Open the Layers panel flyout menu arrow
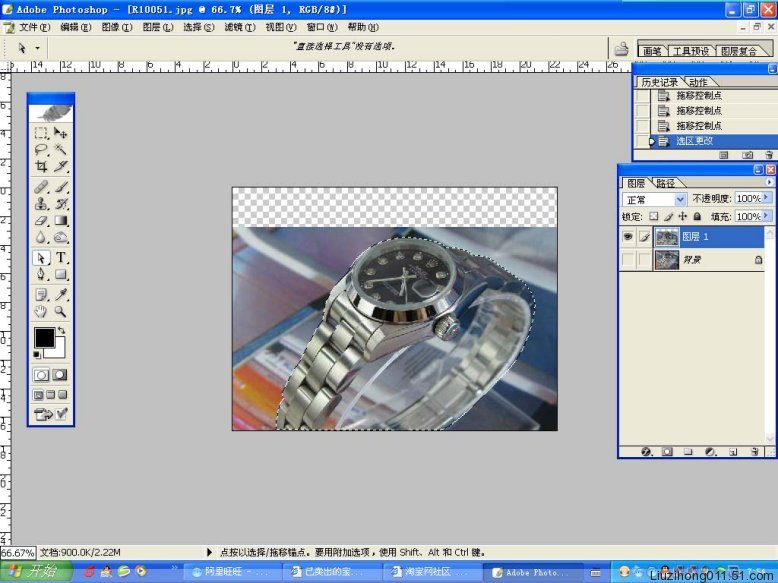The width and height of the screenshot is (778, 583). (x=769, y=183)
